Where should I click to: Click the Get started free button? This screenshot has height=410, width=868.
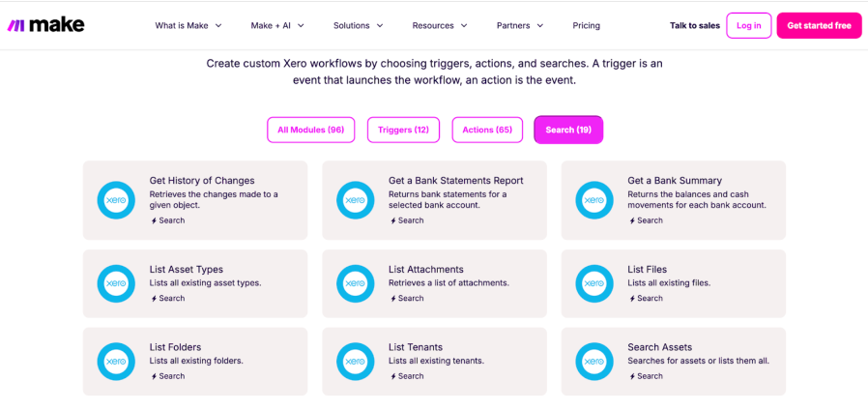point(820,25)
